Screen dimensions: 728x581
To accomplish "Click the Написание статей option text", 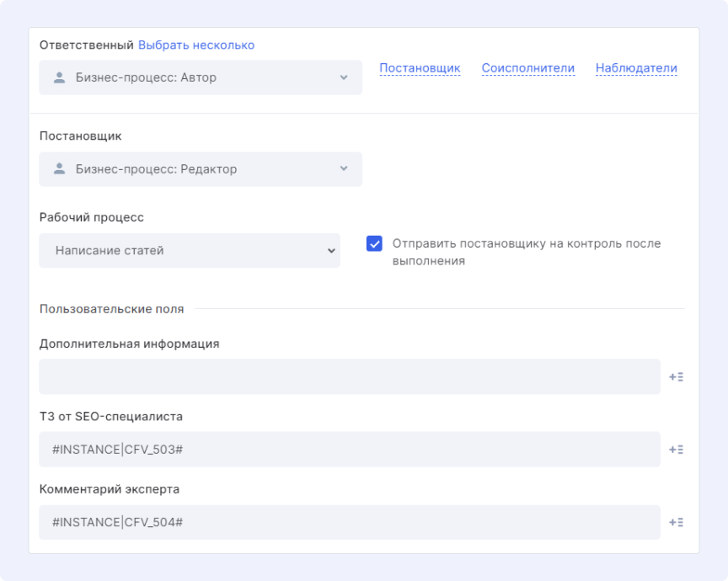I will tap(110, 251).
